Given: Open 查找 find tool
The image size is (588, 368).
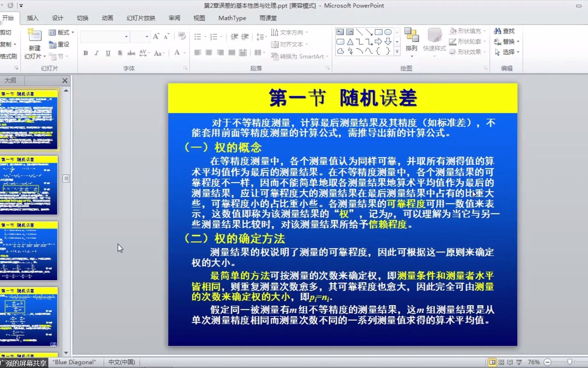Looking at the screenshot, I should (x=504, y=31).
